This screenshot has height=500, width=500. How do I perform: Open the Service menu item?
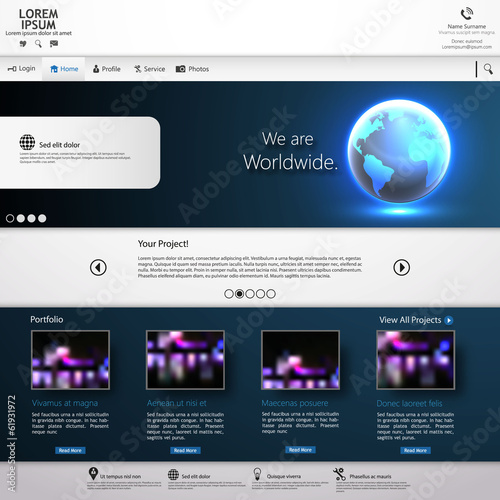click(149, 69)
